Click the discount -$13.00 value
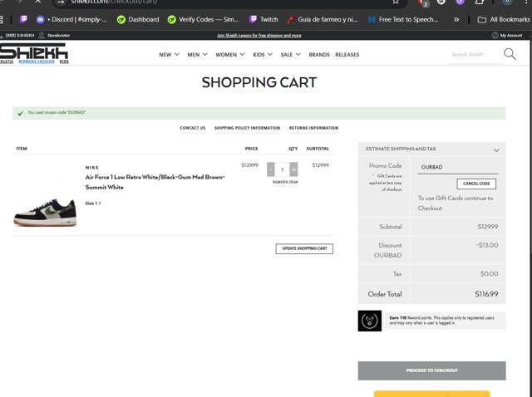Viewport: 532px width, 397px height. (x=487, y=245)
